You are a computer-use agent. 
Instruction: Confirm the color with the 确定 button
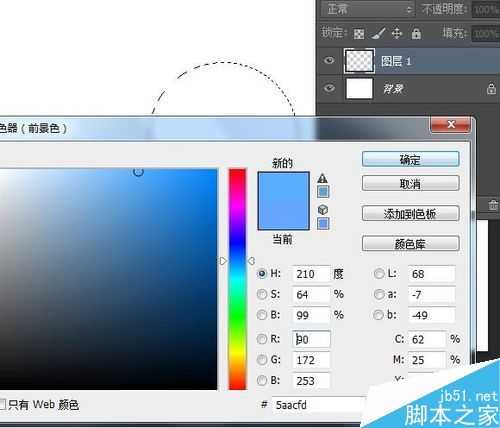point(410,160)
